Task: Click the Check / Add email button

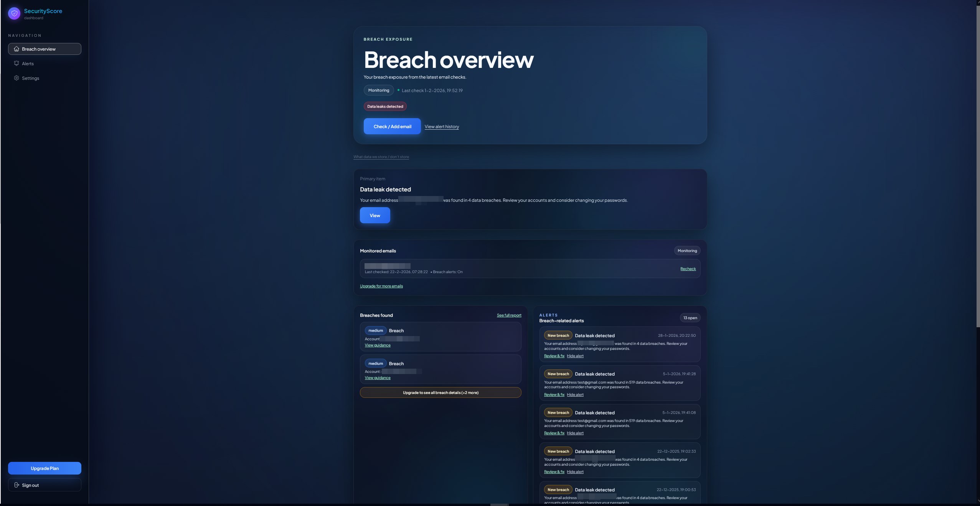Action: tap(392, 126)
